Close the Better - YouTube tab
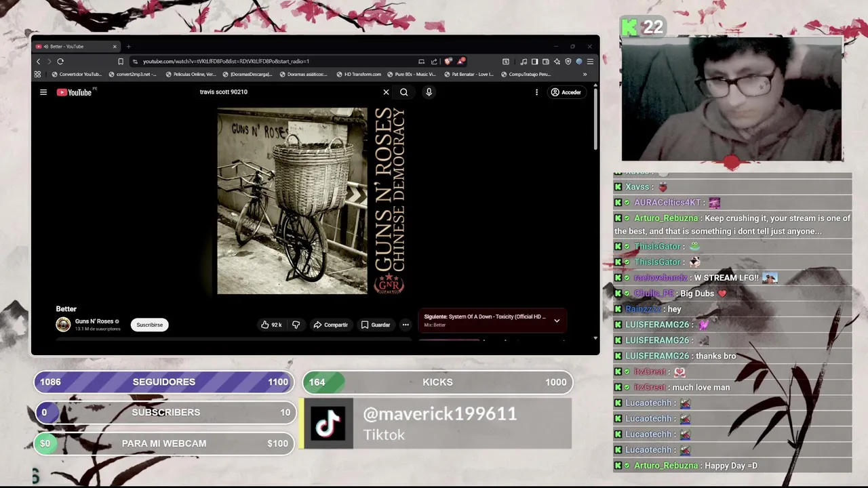This screenshot has width=868, height=488. 115,47
